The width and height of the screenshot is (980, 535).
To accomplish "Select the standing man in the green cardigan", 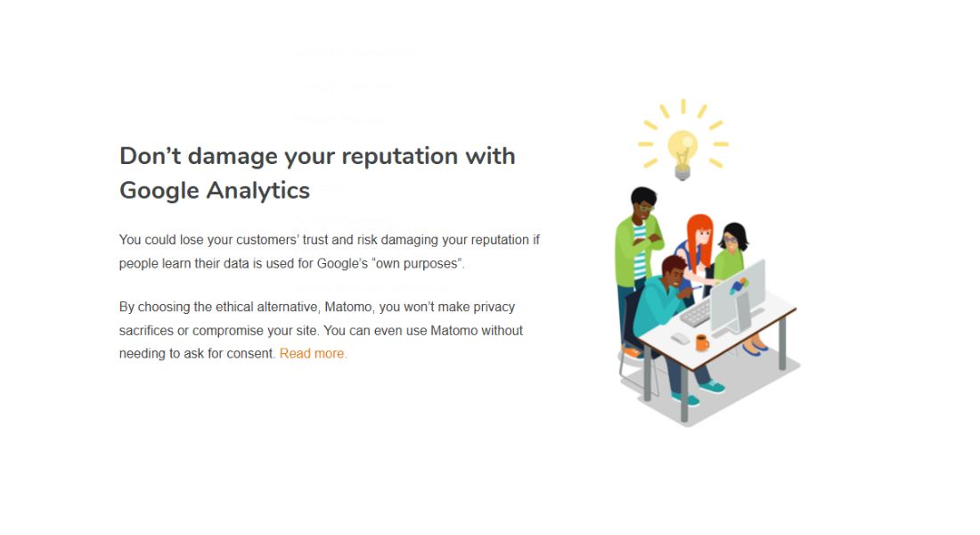I will 640,241.
